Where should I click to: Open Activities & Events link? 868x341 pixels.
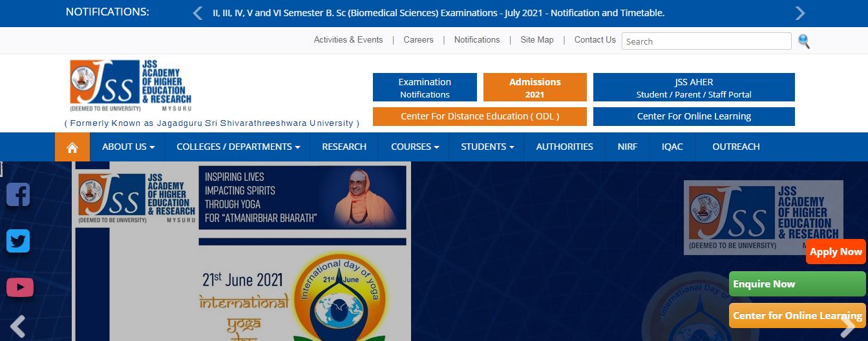click(348, 40)
